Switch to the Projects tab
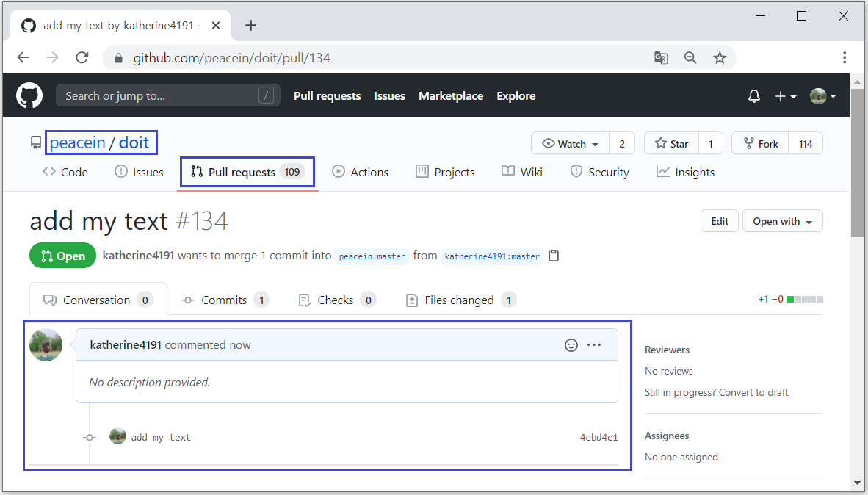868x495 pixels. coord(445,172)
